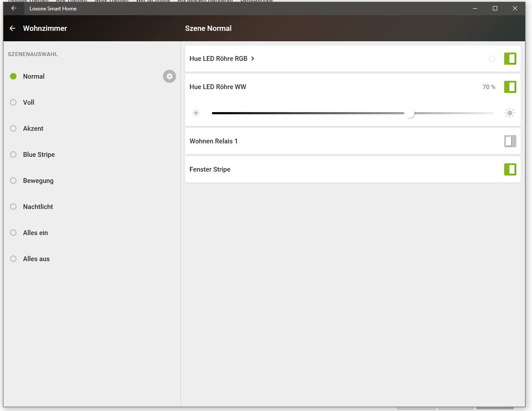Click the bright sun icon for maximum brightness
This screenshot has width=532, height=411.
tap(510, 113)
